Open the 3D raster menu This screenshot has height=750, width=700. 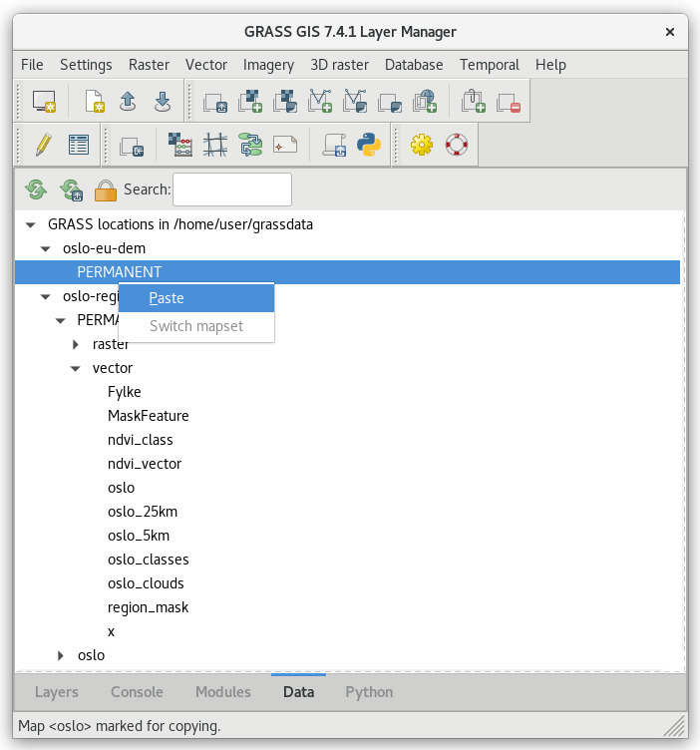coord(339,65)
